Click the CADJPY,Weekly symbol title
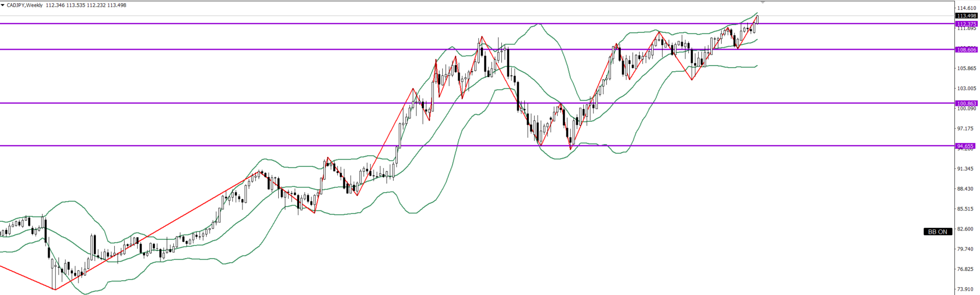Image resolution: width=980 pixels, height=295 pixels. 25,5
